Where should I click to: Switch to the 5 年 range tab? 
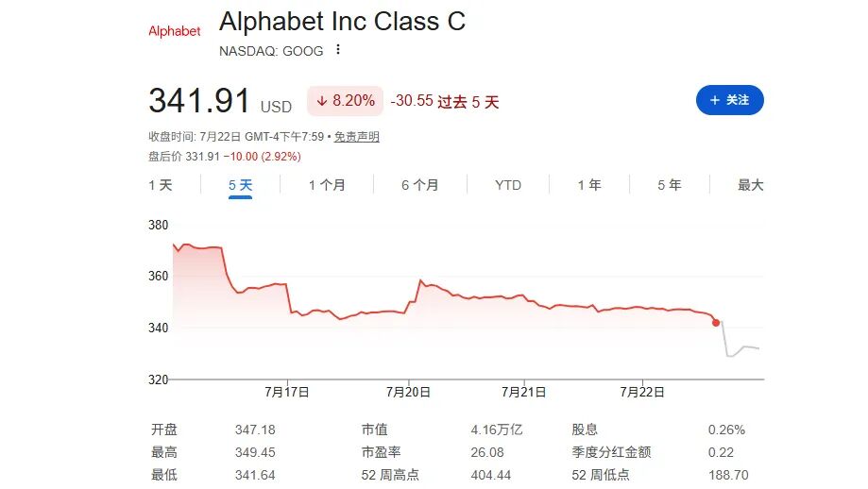(670, 185)
